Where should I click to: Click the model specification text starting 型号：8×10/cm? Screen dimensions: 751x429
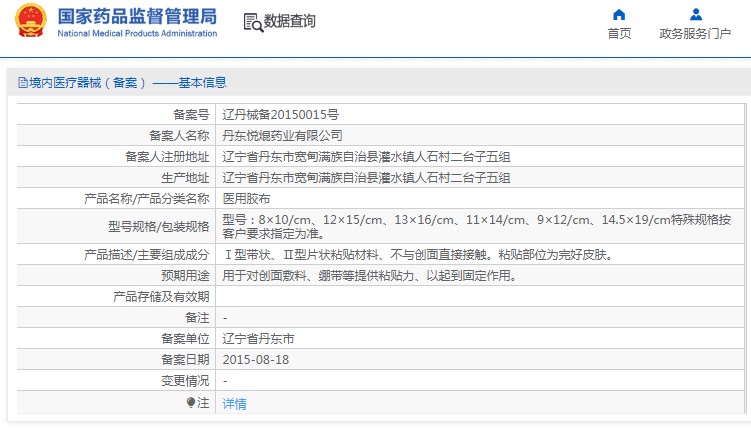click(477, 226)
